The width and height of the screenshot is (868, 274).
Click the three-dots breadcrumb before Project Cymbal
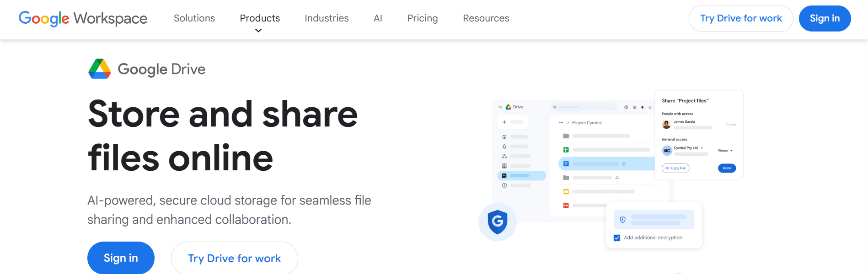pos(561,123)
